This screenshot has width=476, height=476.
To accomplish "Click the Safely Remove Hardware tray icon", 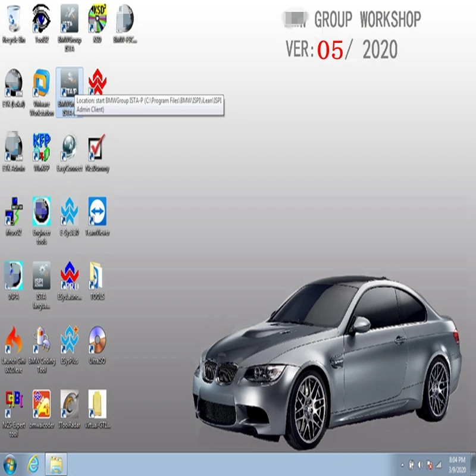I will pyautogui.click(x=411, y=465).
